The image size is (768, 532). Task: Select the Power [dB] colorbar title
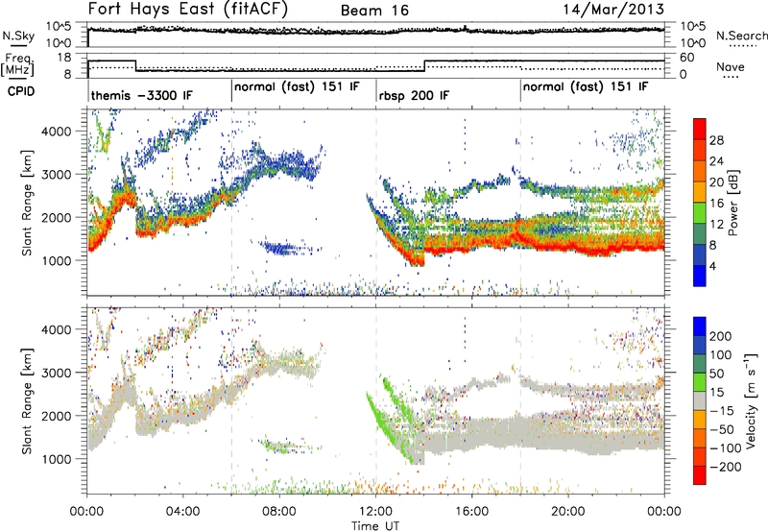coord(732,203)
